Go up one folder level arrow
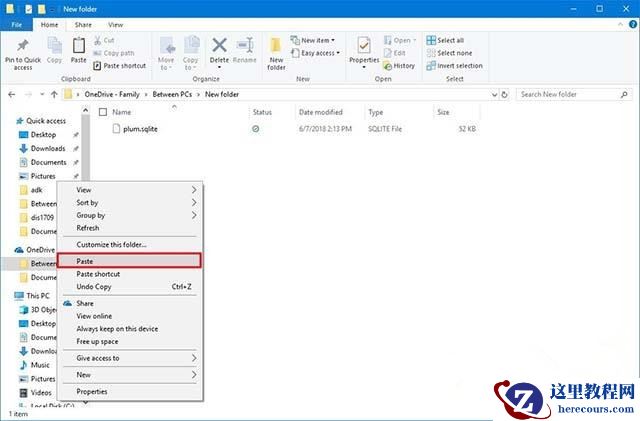Image resolution: width=640 pixels, height=421 pixels. 54,94
